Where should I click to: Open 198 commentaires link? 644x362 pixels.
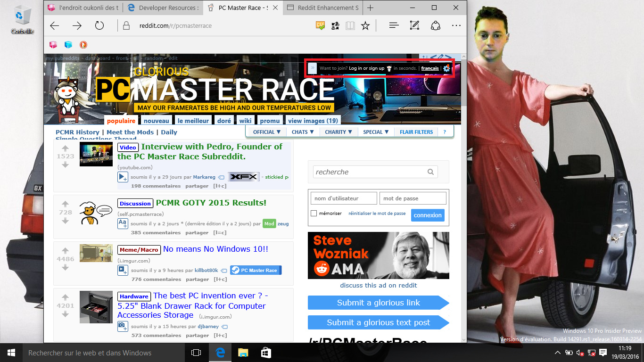156,186
